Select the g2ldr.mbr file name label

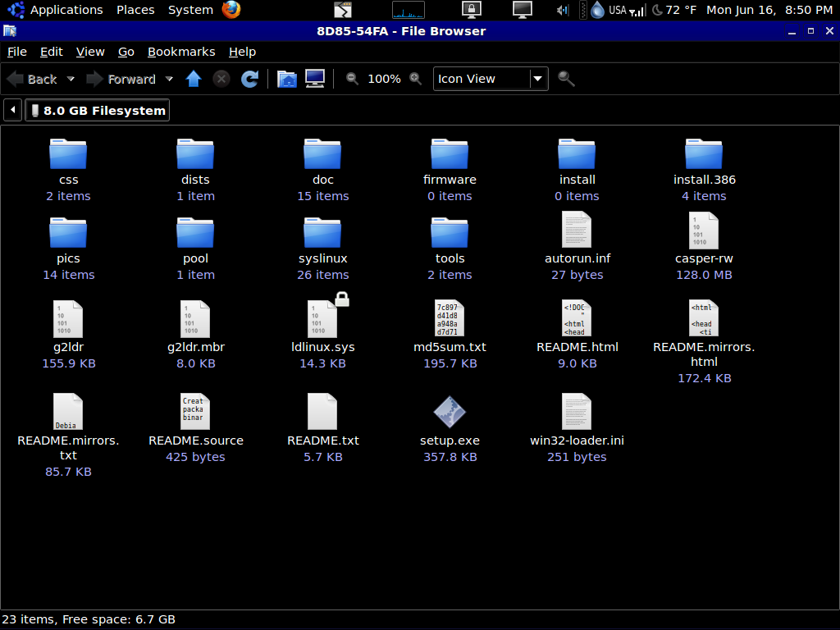coord(195,347)
